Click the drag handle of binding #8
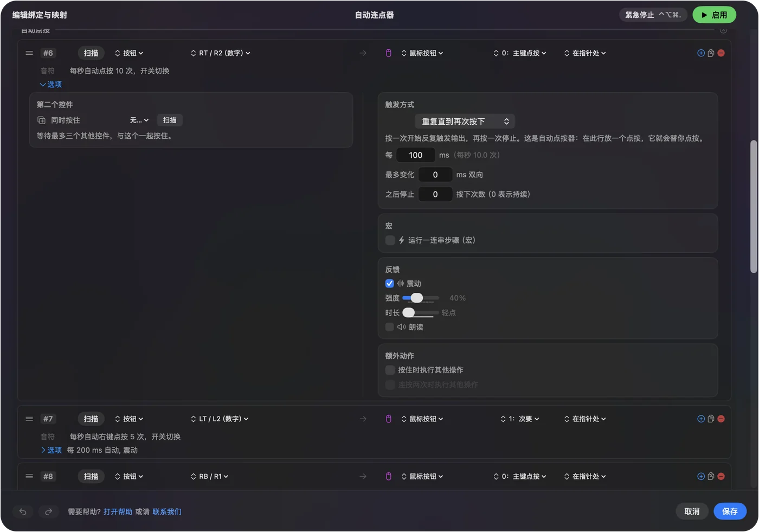 click(29, 476)
